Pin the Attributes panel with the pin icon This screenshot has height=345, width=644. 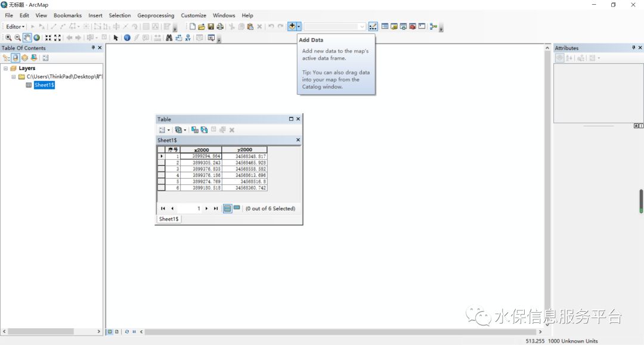pyautogui.click(x=633, y=48)
